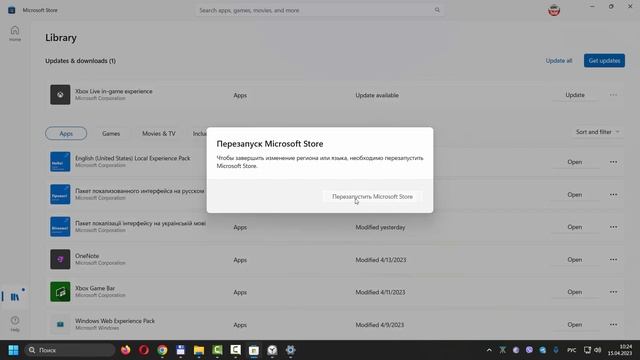640x360 pixels.
Task: Select the Apps filter tab
Action: click(x=66, y=133)
